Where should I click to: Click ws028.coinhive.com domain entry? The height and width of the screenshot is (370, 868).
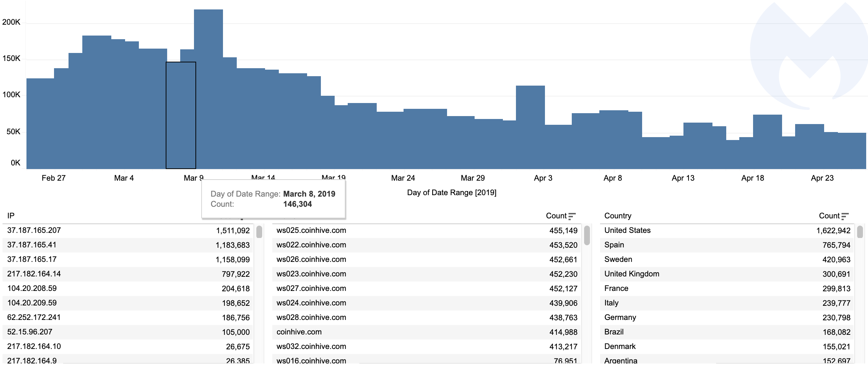[311, 317]
